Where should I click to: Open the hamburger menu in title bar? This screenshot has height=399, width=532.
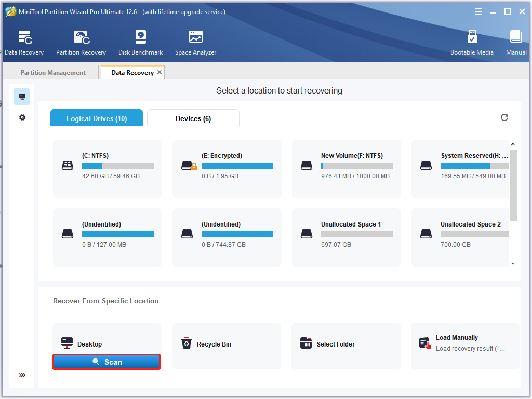point(478,11)
